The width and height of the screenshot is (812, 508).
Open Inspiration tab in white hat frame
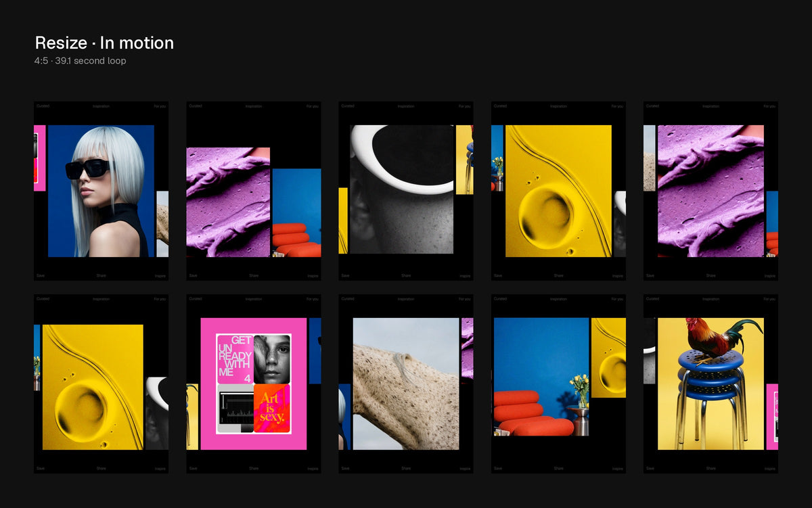pyautogui.click(x=405, y=106)
